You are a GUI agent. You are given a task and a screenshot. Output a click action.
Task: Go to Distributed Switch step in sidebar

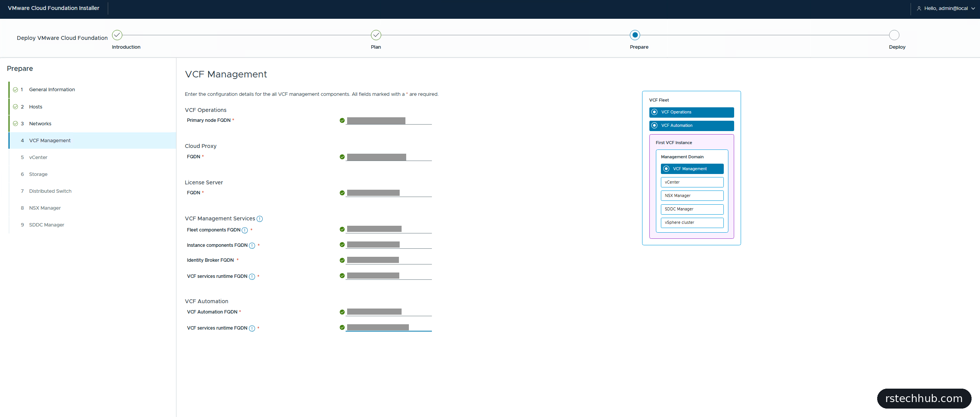(x=92, y=191)
